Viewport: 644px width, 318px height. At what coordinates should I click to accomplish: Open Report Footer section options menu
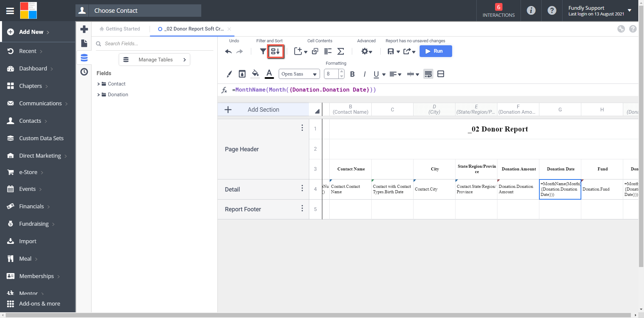[302, 208]
